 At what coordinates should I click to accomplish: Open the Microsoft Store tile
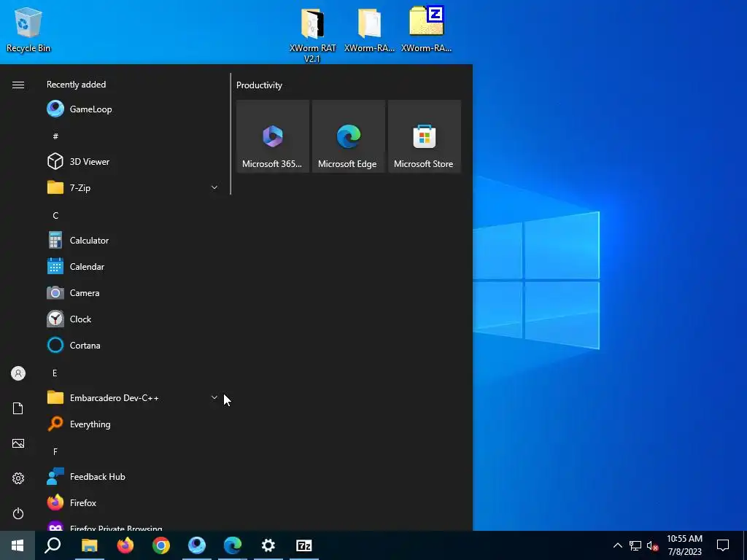(425, 136)
